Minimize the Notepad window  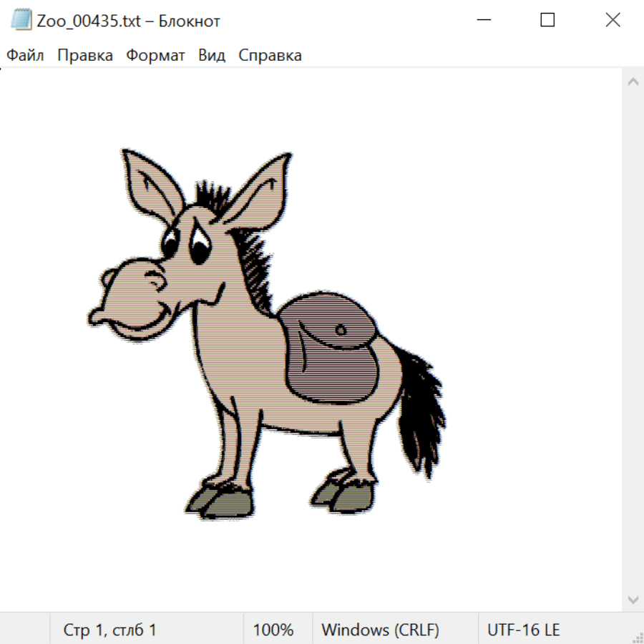pyautogui.click(x=483, y=21)
